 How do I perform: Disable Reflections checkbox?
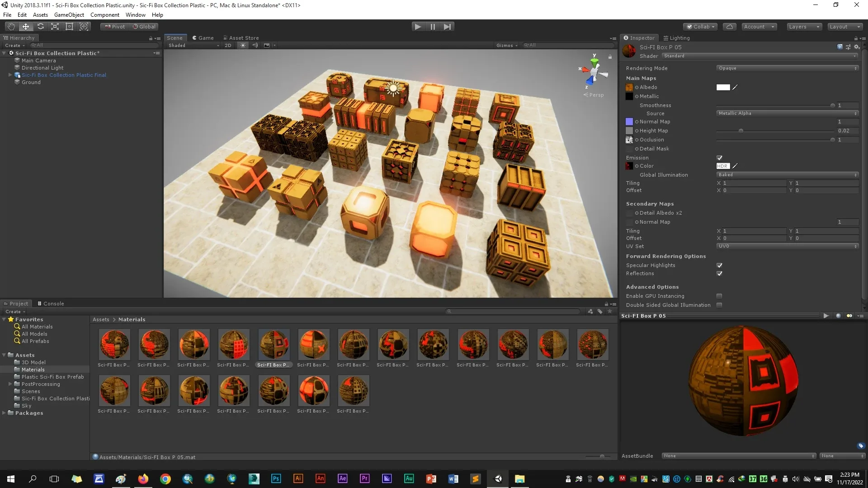click(x=719, y=273)
